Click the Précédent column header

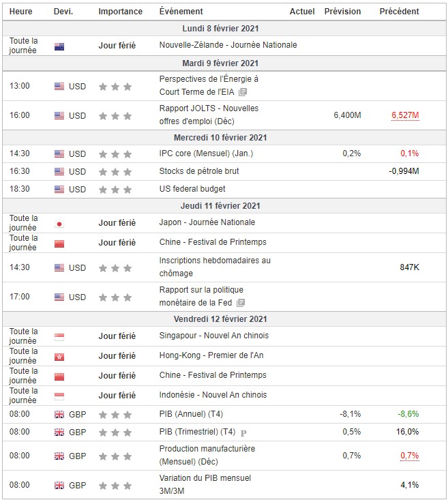point(399,12)
